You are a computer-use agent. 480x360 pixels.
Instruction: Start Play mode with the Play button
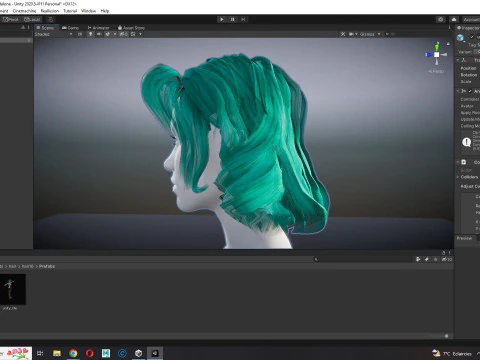pos(222,19)
